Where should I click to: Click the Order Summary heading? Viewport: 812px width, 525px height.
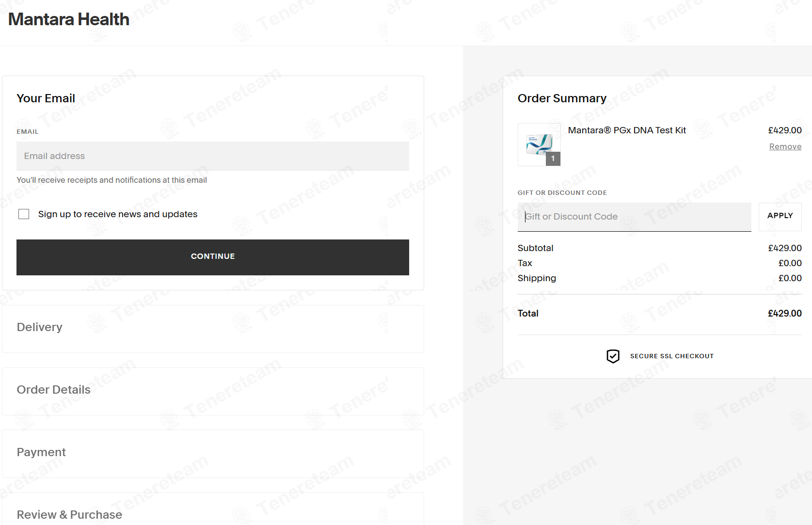tap(562, 98)
